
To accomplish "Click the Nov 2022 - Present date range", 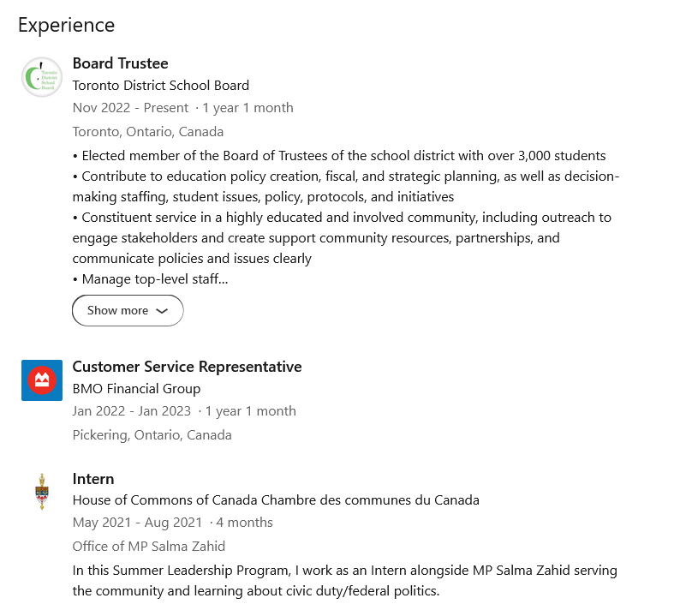I will pos(130,108).
